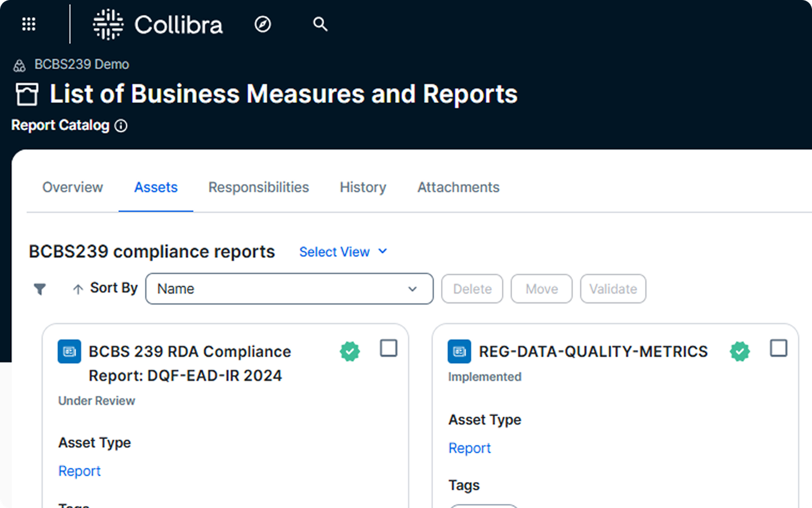The image size is (812, 508).
Task: Tick the REG-DATA-QUALITY-METRICS checkbox
Action: 779,348
